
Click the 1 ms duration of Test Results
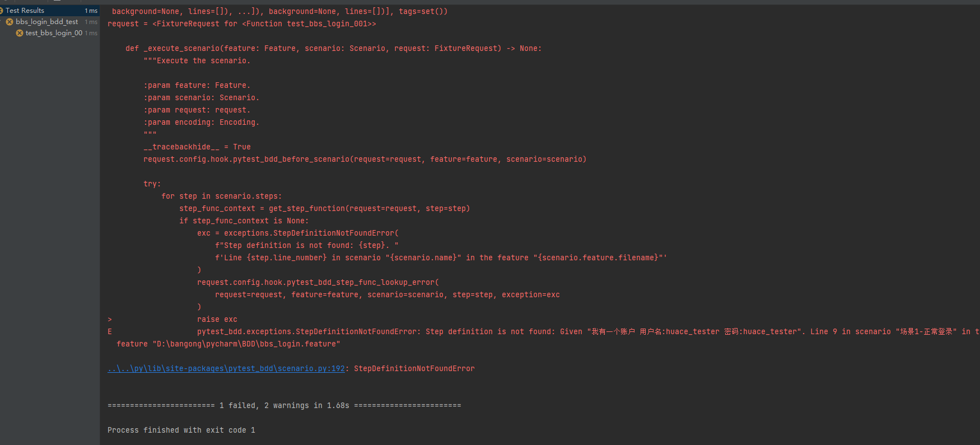pos(91,11)
